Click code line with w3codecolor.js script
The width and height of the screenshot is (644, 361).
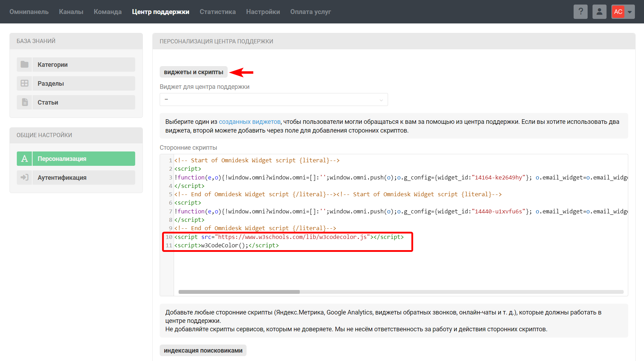pyautogui.click(x=289, y=237)
